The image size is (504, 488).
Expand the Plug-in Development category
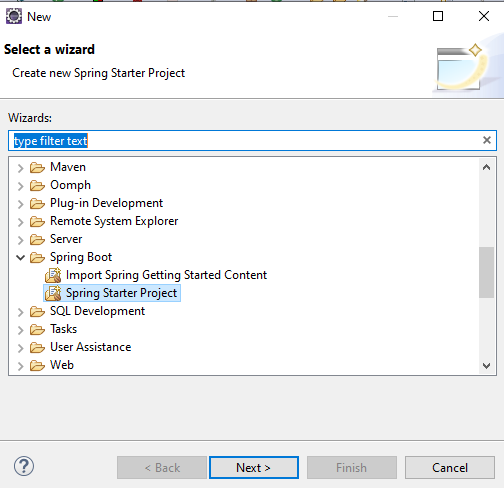coord(20,204)
